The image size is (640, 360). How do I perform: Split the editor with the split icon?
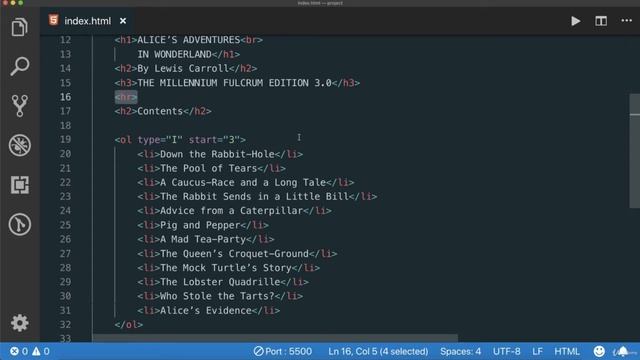601,21
